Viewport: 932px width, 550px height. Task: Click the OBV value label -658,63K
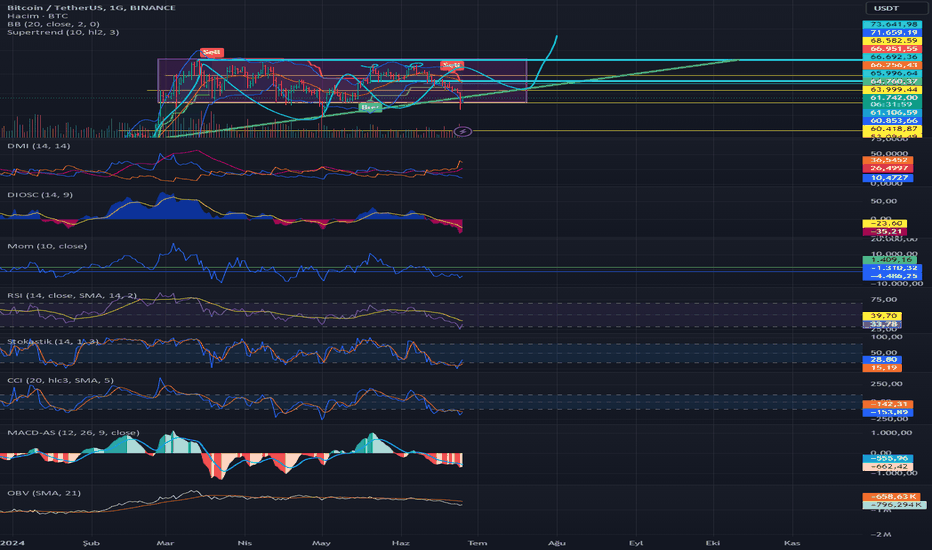point(891,496)
